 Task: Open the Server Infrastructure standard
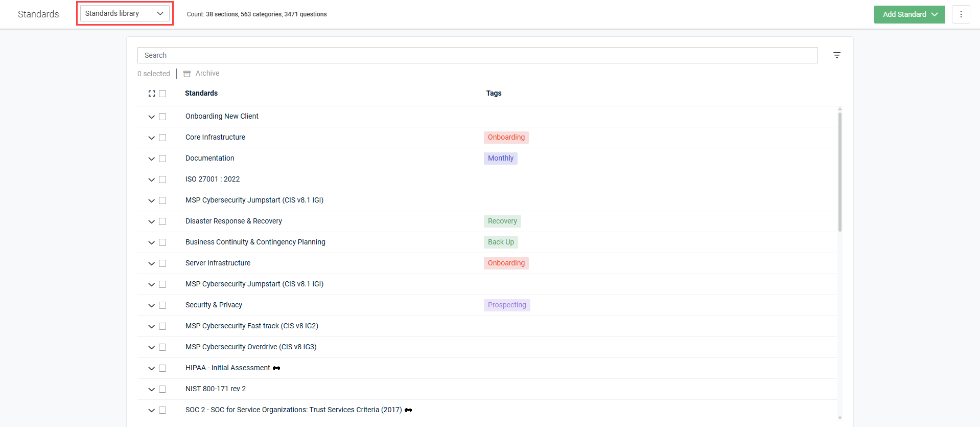[218, 263]
